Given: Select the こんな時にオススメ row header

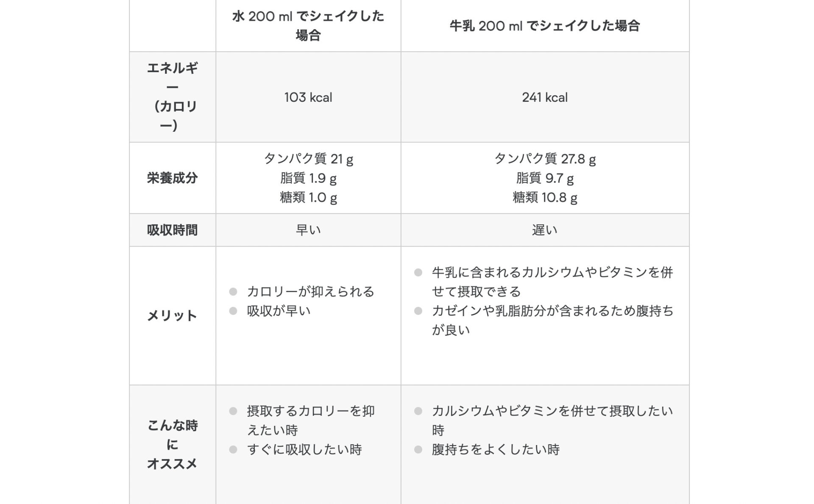Looking at the screenshot, I should tap(173, 445).
